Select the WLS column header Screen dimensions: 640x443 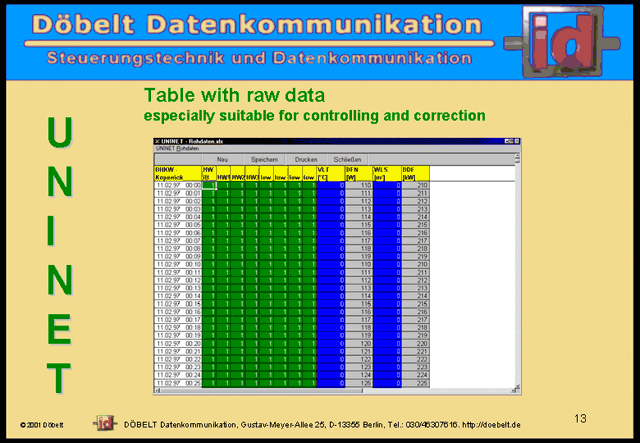click(x=387, y=174)
